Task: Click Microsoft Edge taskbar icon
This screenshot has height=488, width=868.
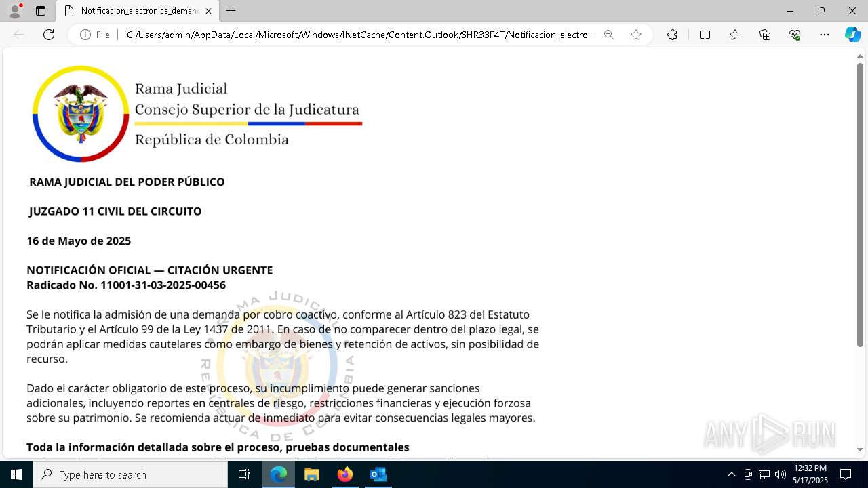Action: pyautogui.click(x=279, y=474)
